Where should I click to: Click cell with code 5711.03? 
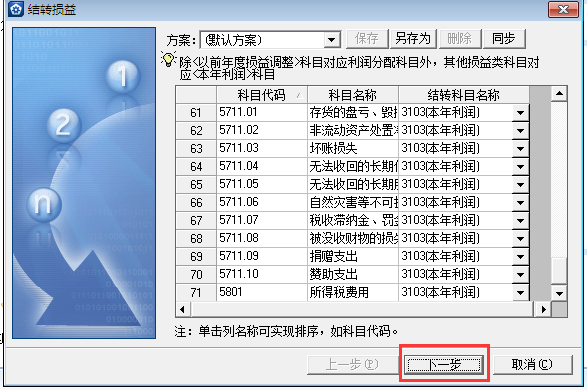[262, 149]
